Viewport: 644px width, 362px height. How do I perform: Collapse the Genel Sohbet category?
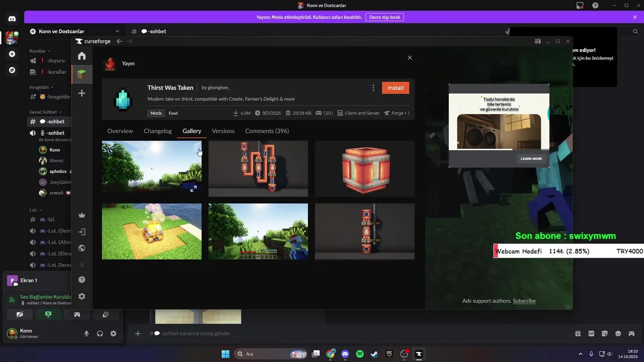tap(45, 112)
